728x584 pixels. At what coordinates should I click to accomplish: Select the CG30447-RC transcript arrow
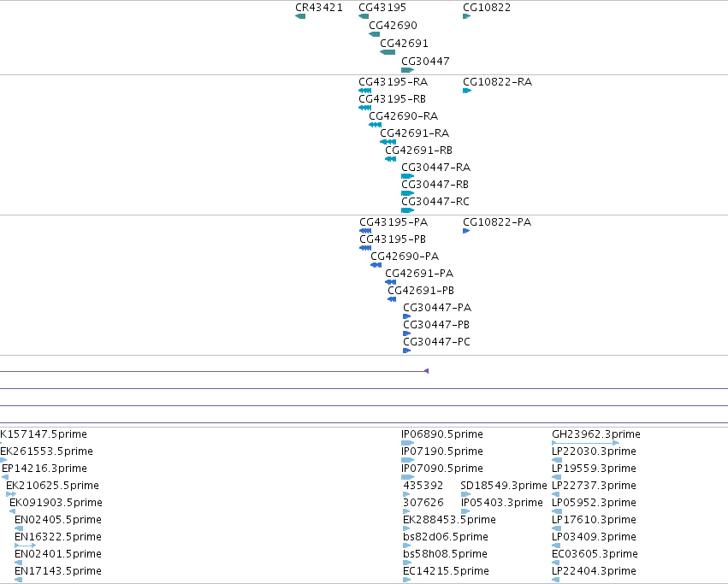(x=408, y=210)
